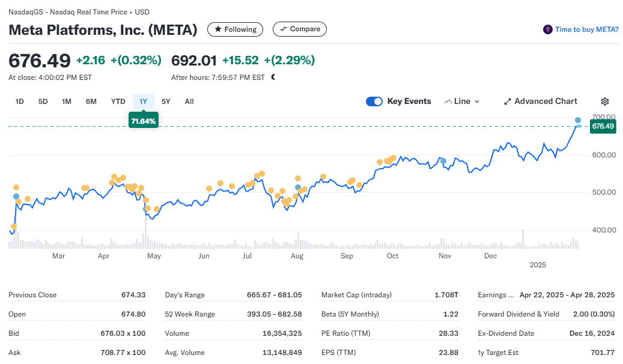Image resolution: width=623 pixels, height=364 pixels.
Task: Click the 52 Week Range value 393.05 - 682.58
Action: [x=274, y=314]
